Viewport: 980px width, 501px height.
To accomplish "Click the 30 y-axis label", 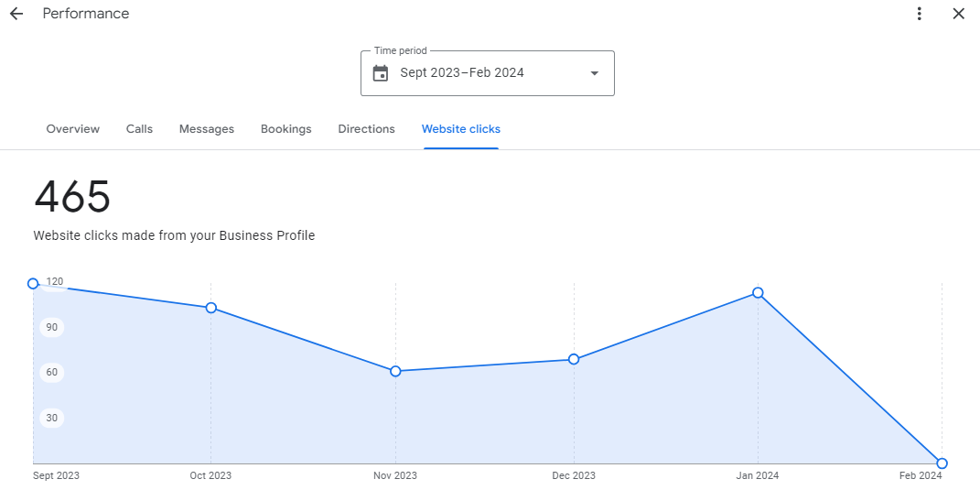I will coord(52,418).
